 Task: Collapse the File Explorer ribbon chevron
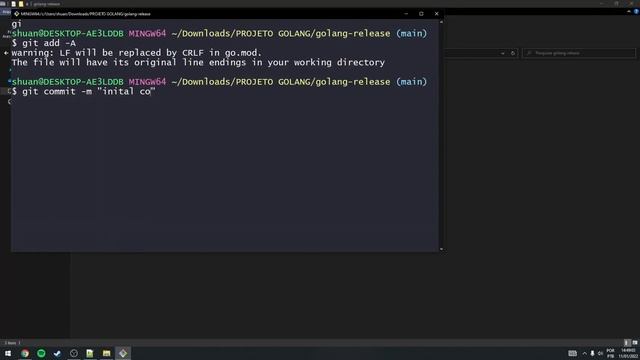point(629,11)
